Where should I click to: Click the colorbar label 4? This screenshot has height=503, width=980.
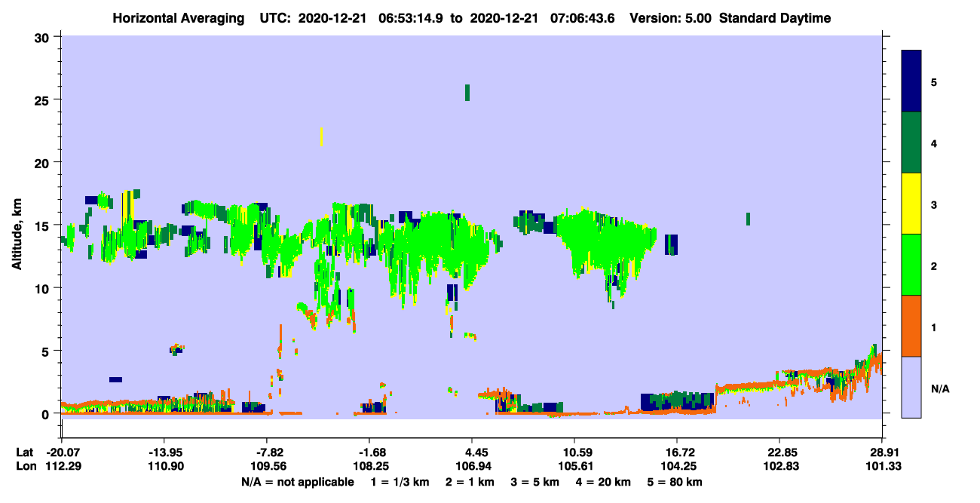(934, 143)
